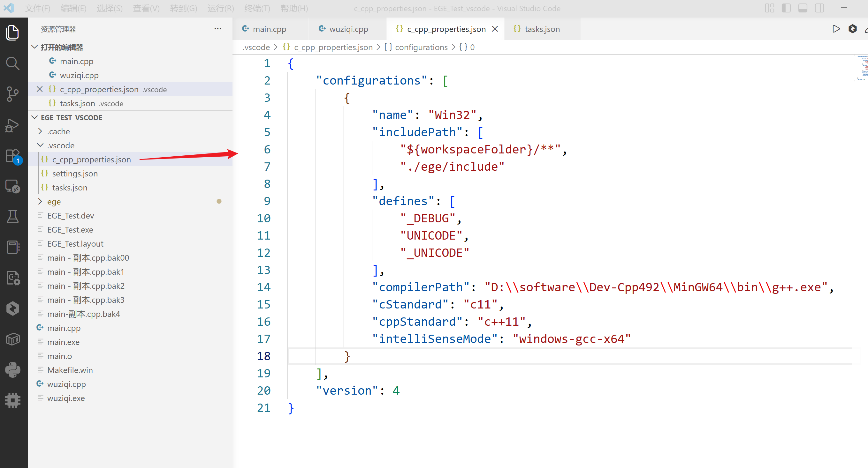Open the Python icon in activity bar
The width and height of the screenshot is (868, 468).
click(13, 370)
